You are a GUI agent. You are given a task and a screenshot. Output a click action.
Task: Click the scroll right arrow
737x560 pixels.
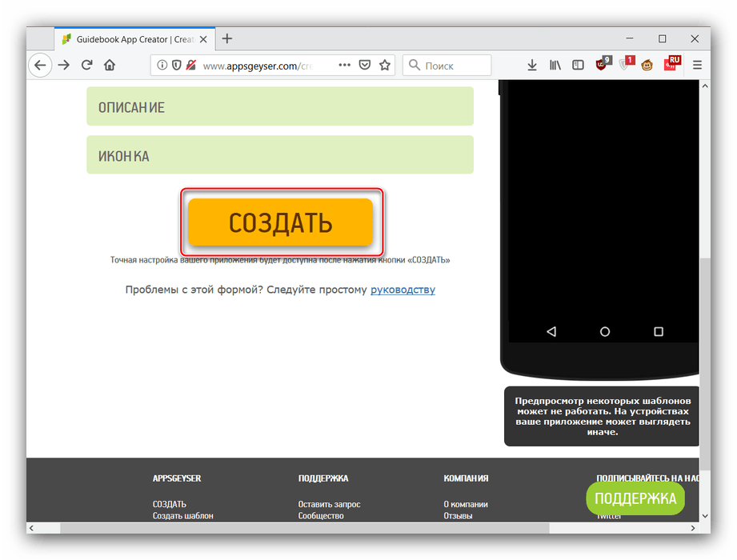[x=693, y=528]
